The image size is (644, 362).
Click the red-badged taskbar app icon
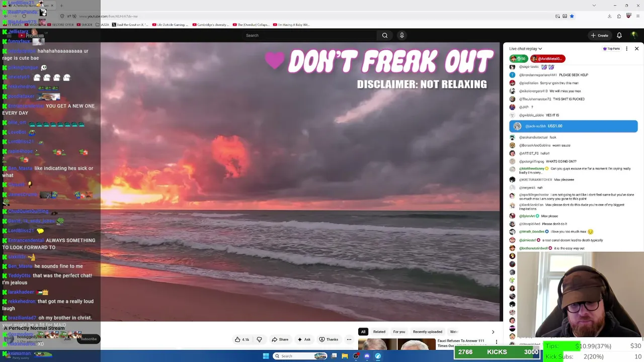[x=356, y=356]
